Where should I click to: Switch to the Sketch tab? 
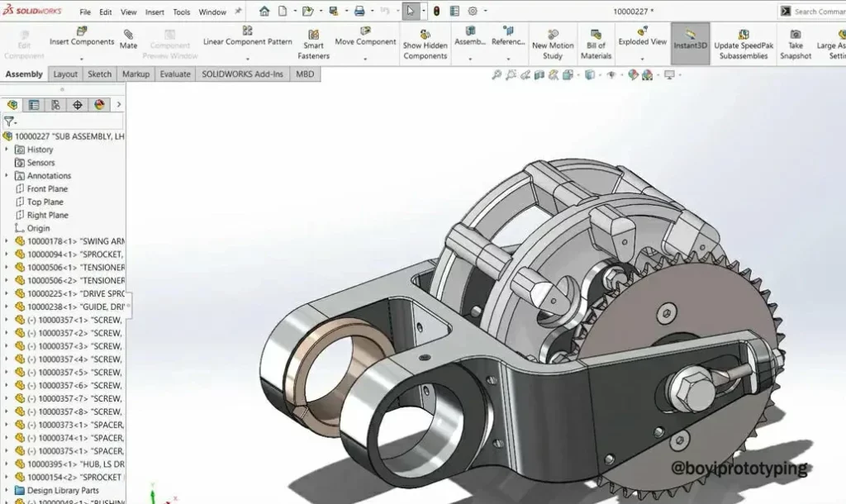tap(100, 74)
